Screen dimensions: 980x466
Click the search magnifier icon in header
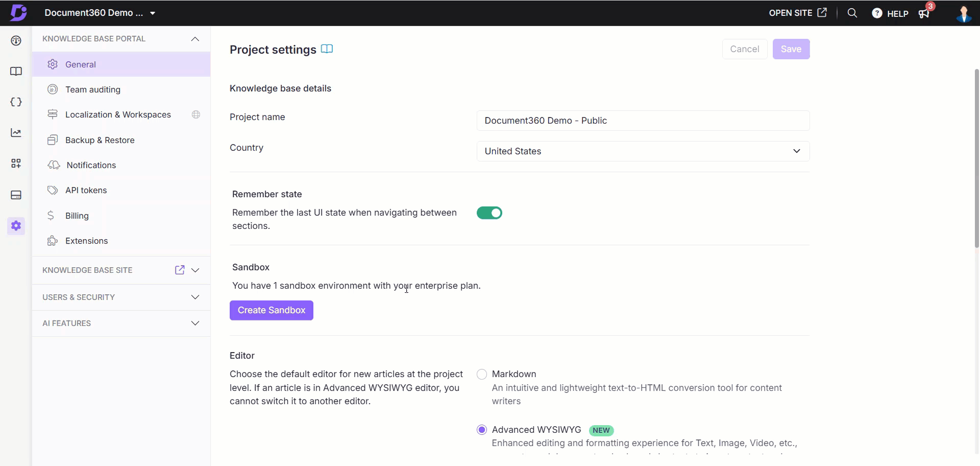(852, 13)
